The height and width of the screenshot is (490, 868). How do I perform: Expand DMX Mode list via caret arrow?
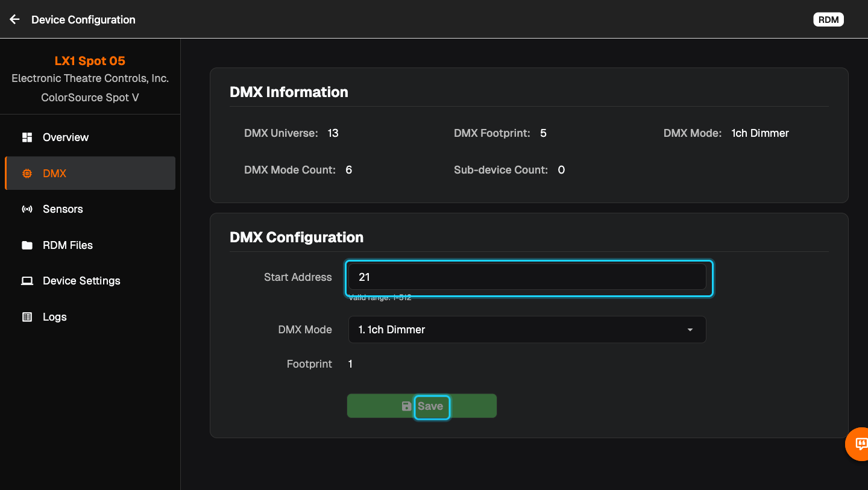tap(690, 330)
